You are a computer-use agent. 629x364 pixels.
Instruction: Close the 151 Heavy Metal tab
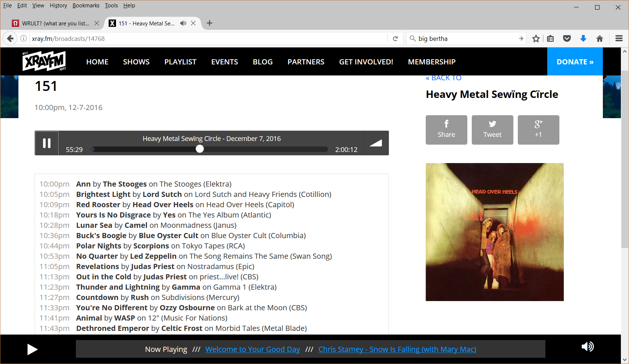193,23
